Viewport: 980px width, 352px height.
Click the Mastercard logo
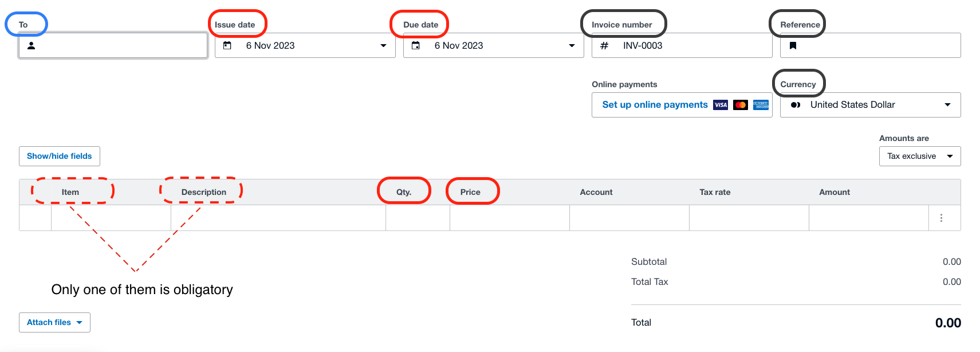click(741, 105)
